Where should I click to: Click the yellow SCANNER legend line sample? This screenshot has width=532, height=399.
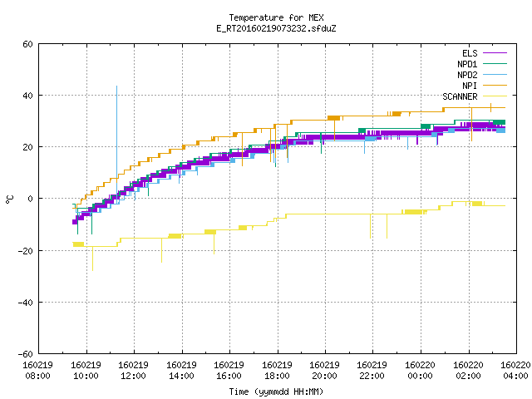pos(495,96)
